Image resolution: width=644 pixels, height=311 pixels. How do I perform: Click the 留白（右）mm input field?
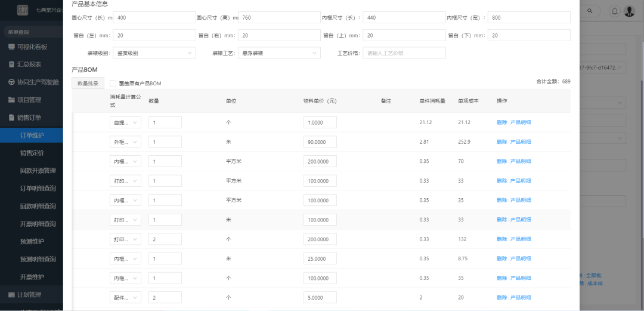pos(279,35)
